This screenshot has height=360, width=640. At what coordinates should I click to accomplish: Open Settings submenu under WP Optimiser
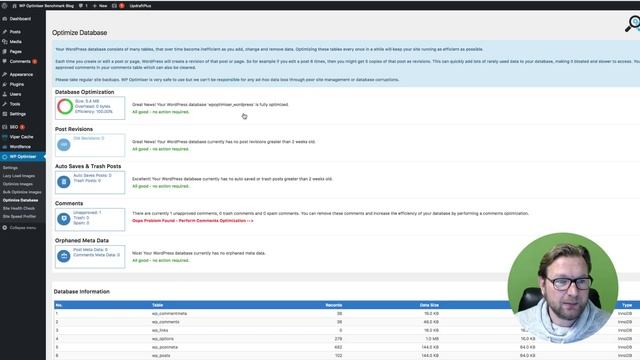click(10, 168)
